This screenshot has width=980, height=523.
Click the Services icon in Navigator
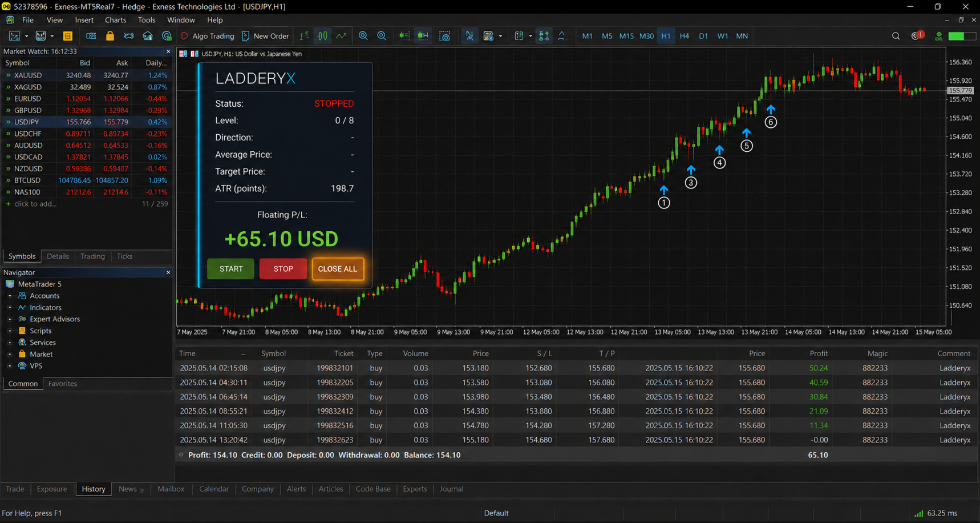22,343
